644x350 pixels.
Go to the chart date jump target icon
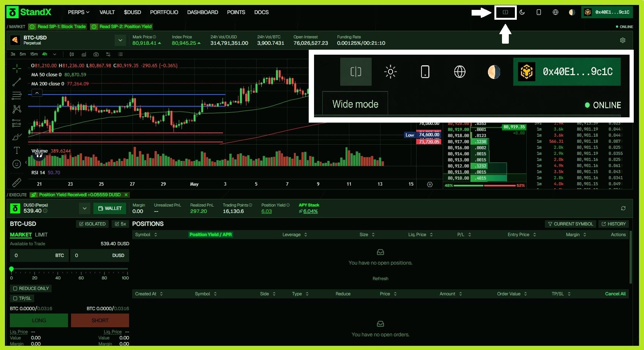pyautogui.click(x=430, y=184)
